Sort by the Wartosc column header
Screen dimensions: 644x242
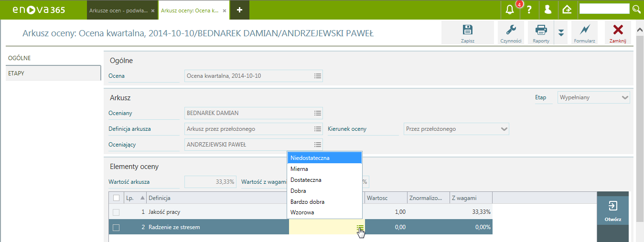coord(386,198)
